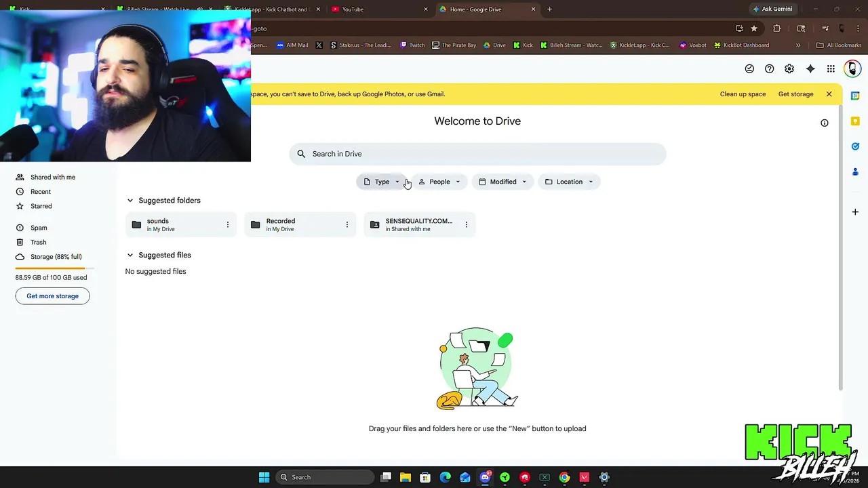Screen dimensions: 868x488
Task: Open The Pirate Bay bookmark
Action: (453, 45)
